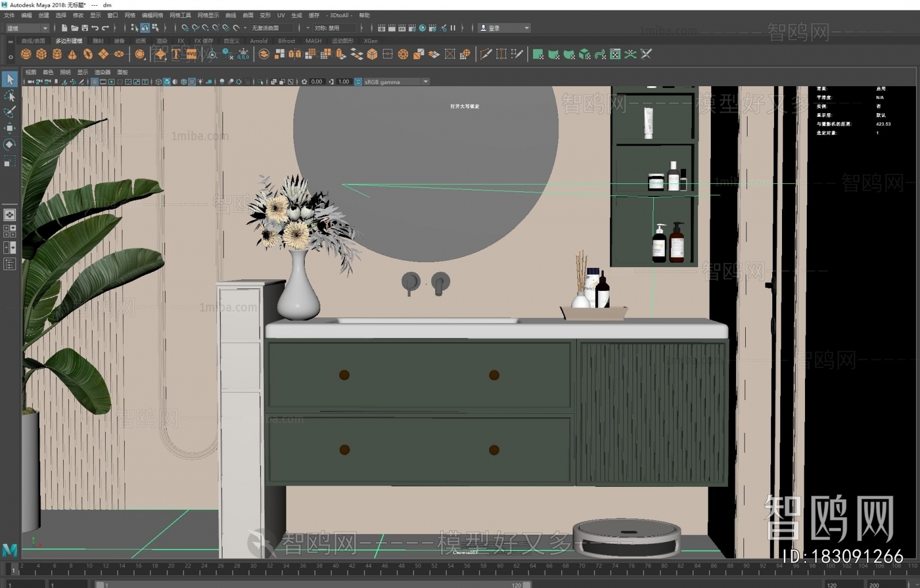Create a polygon plane from the shelf
This screenshot has height=588, width=920.
pos(103,54)
